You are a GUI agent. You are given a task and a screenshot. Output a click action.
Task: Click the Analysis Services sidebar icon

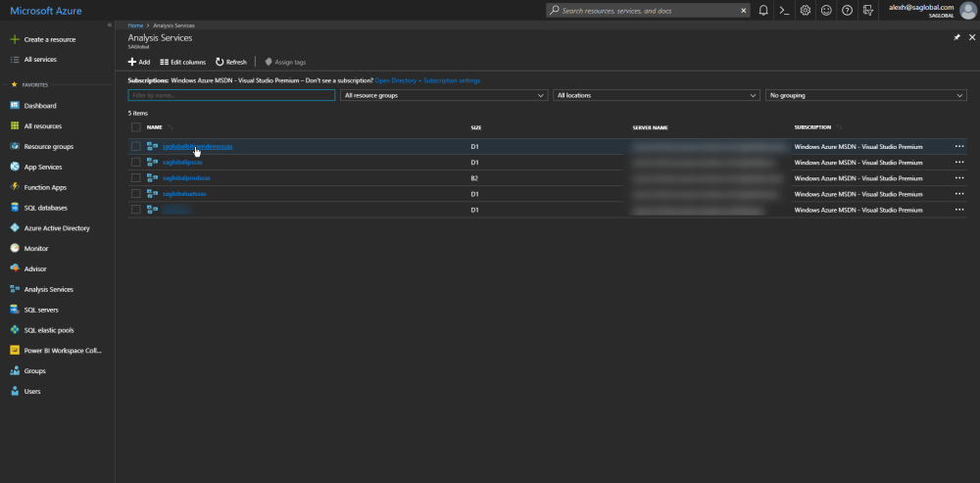(15, 289)
